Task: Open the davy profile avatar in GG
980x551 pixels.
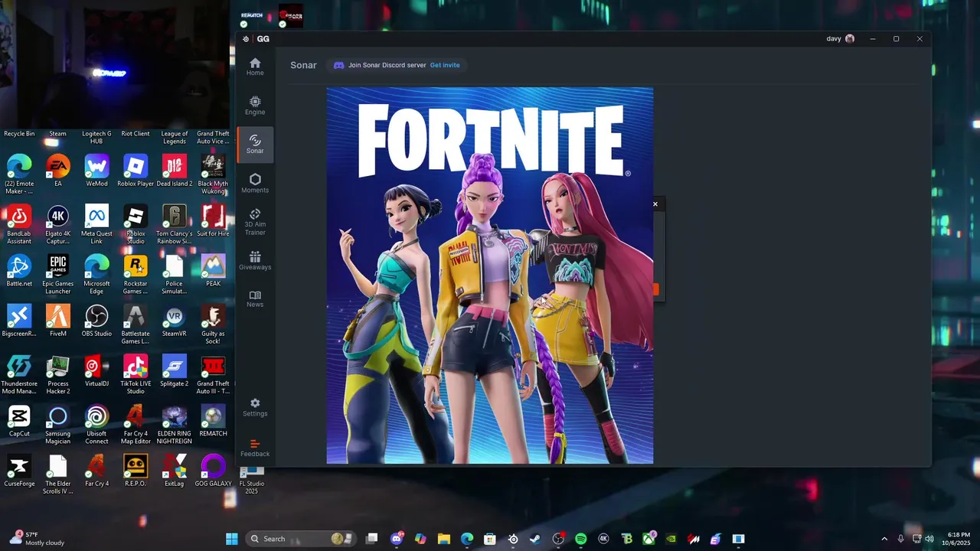Action: (x=850, y=39)
